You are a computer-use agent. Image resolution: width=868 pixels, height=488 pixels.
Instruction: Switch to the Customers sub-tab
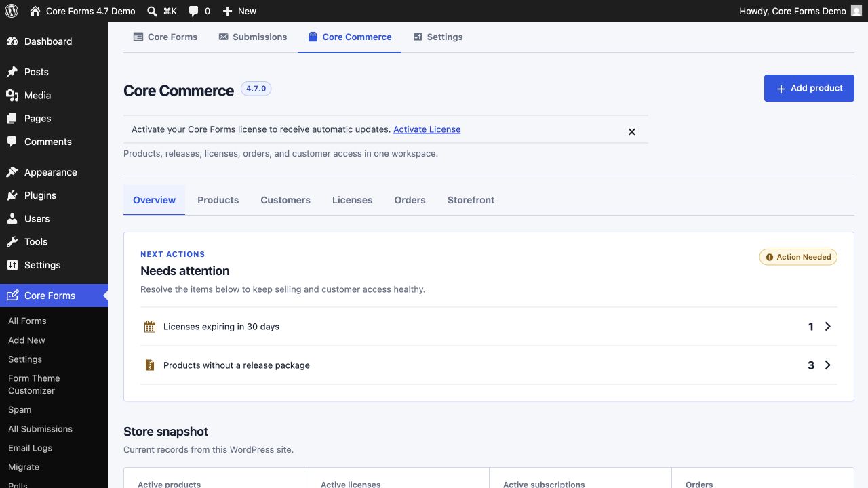click(x=285, y=200)
